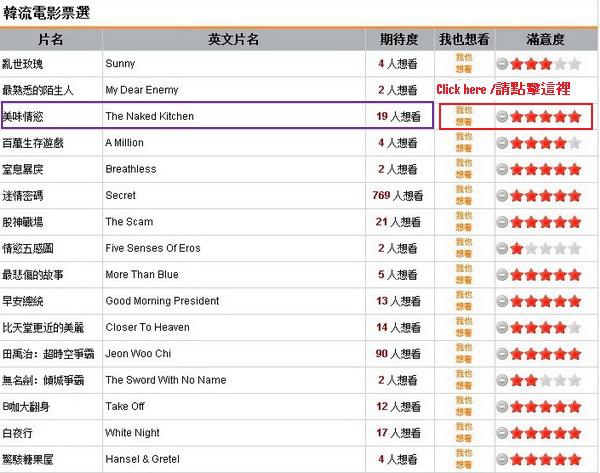Viewport: 600px width, 473px height.
Task: Click 我也想看 link in Sunny row
Action: pyautogui.click(x=464, y=64)
